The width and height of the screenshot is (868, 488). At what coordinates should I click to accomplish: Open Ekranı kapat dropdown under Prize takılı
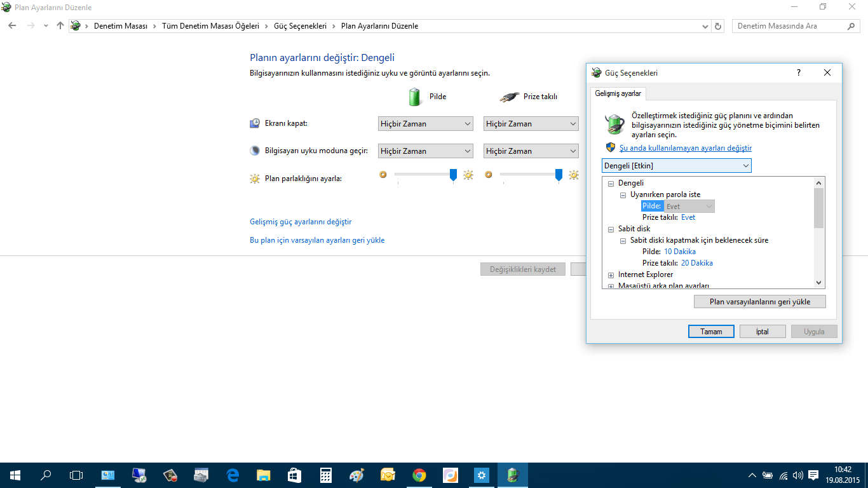coord(531,124)
